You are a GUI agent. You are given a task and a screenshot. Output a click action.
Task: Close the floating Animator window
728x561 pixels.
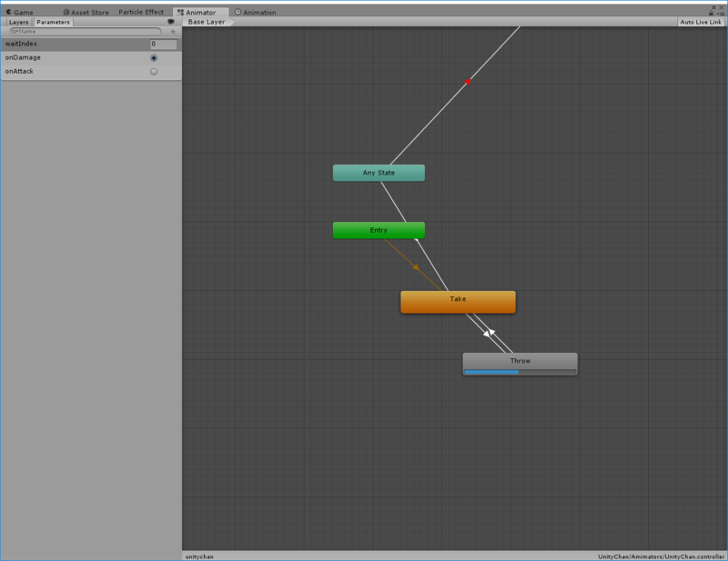point(722,7)
